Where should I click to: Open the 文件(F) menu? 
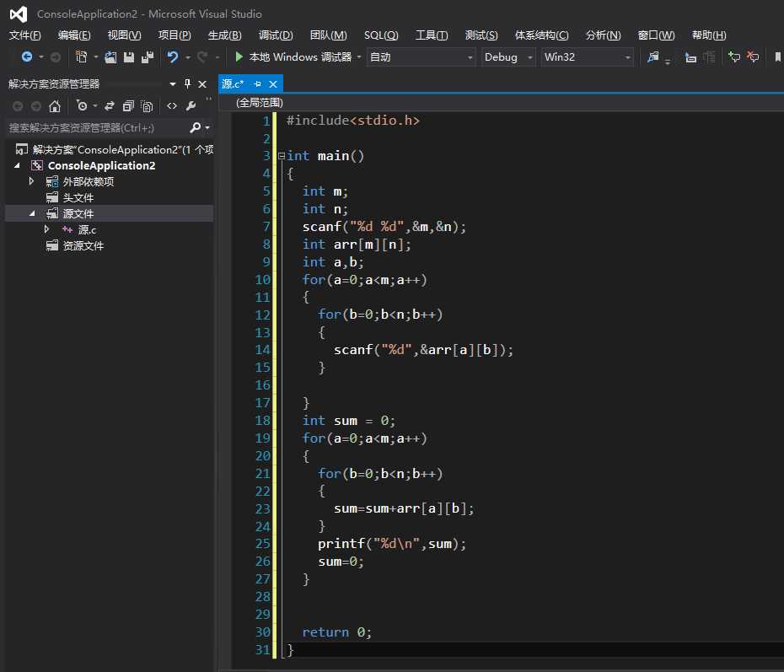coord(25,35)
